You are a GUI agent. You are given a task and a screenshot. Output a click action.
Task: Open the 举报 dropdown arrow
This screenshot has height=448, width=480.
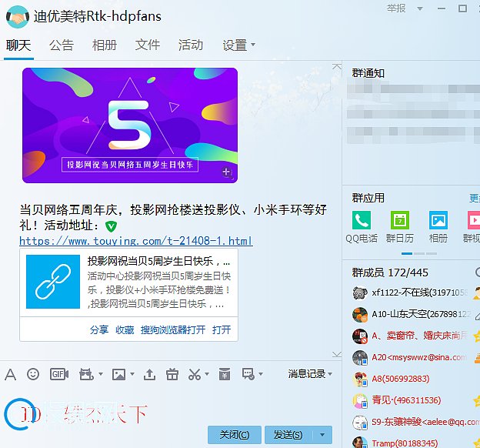pos(420,9)
